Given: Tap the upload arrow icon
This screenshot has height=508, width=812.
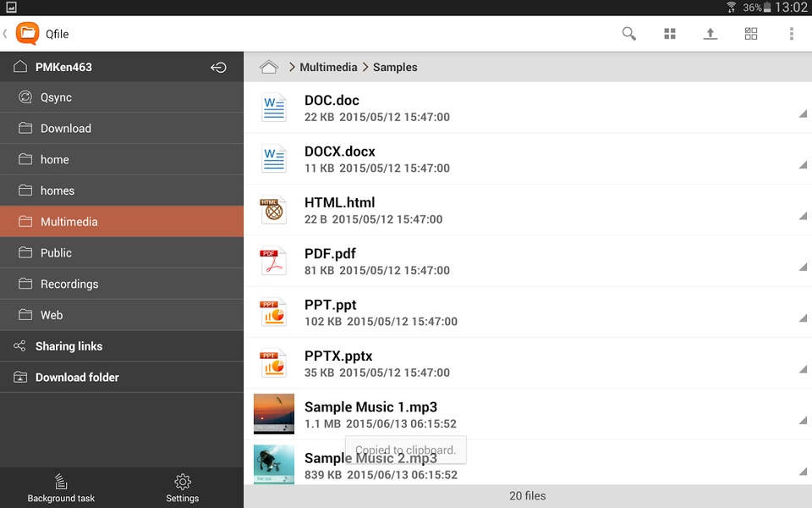Looking at the screenshot, I should pos(710,34).
